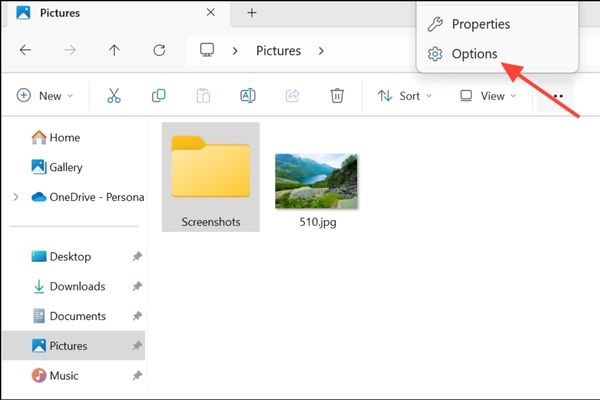Select the Screenshots folder
The width and height of the screenshot is (600, 400).
tap(210, 177)
